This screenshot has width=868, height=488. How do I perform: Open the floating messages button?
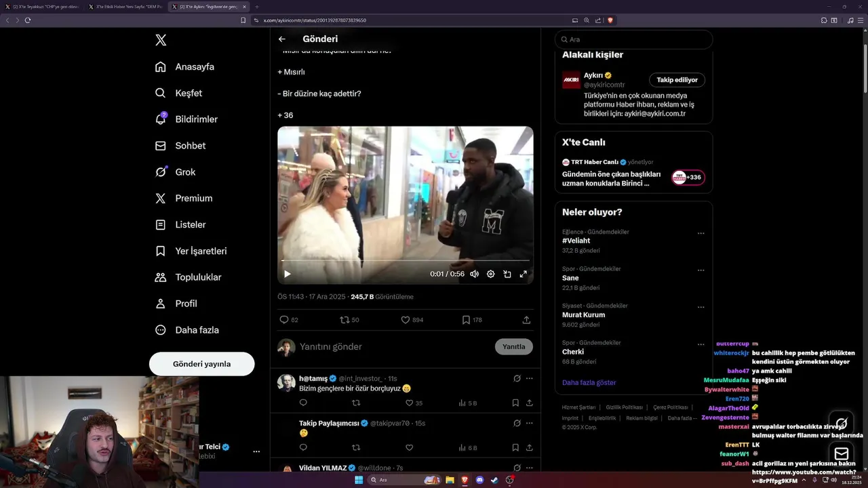click(x=842, y=453)
